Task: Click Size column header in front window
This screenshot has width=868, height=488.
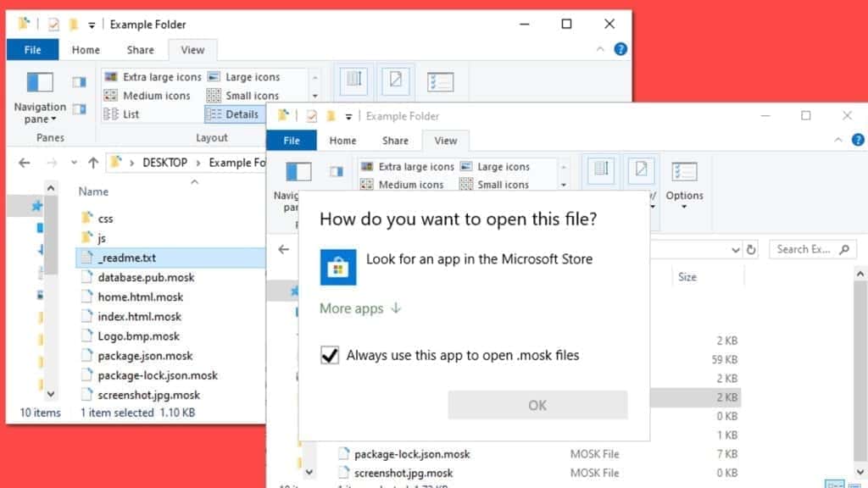Action: point(687,277)
